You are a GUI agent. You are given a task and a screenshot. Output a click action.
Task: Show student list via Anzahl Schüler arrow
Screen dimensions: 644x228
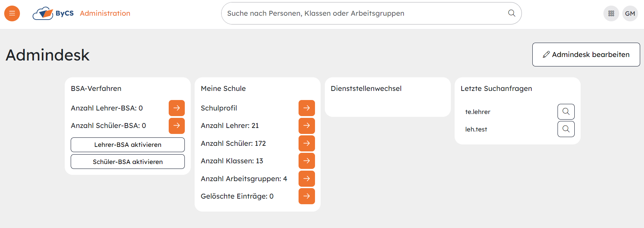[x=307, y=143]
